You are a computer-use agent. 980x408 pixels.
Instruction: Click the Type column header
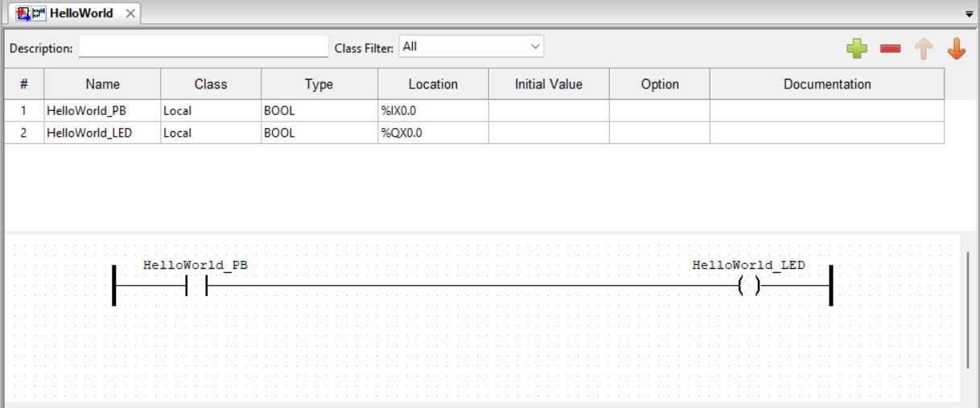coord(319,84)
